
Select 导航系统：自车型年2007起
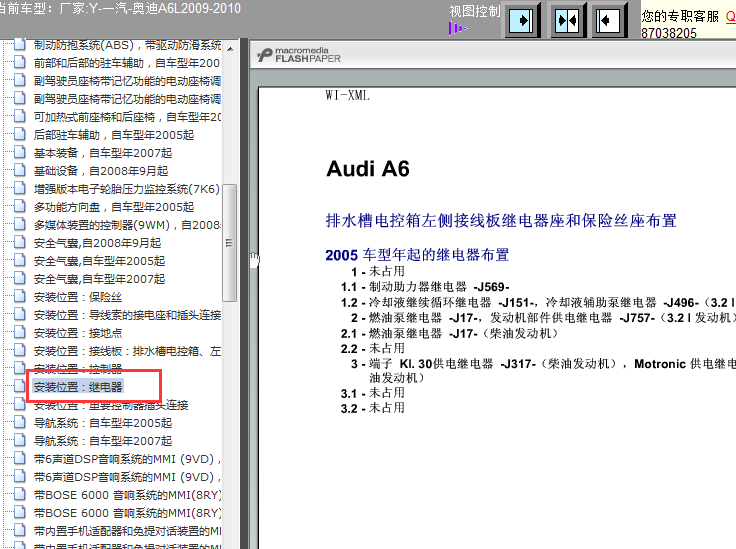point(103,441)
